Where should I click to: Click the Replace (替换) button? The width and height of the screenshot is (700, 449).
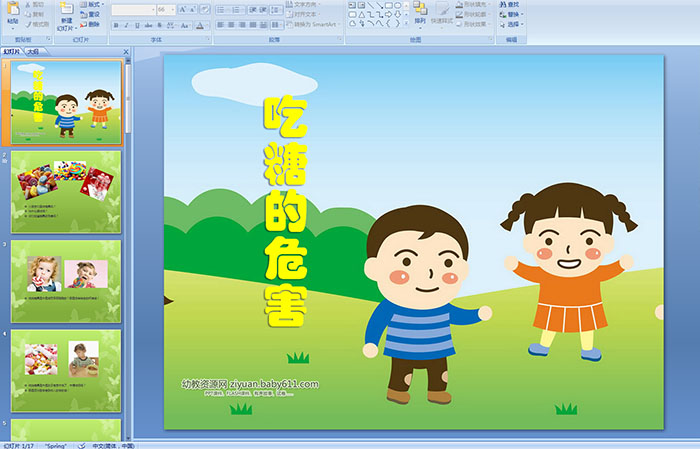pos(511,14)
